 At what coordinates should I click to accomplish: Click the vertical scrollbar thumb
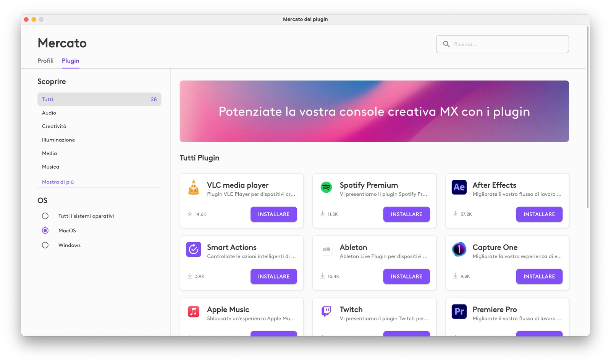point(588,117)
